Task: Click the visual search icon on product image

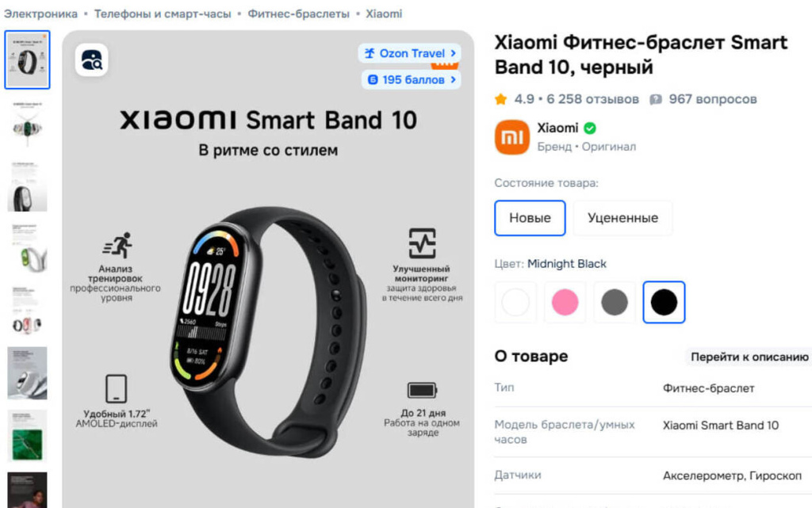Action: click(92, 60)
